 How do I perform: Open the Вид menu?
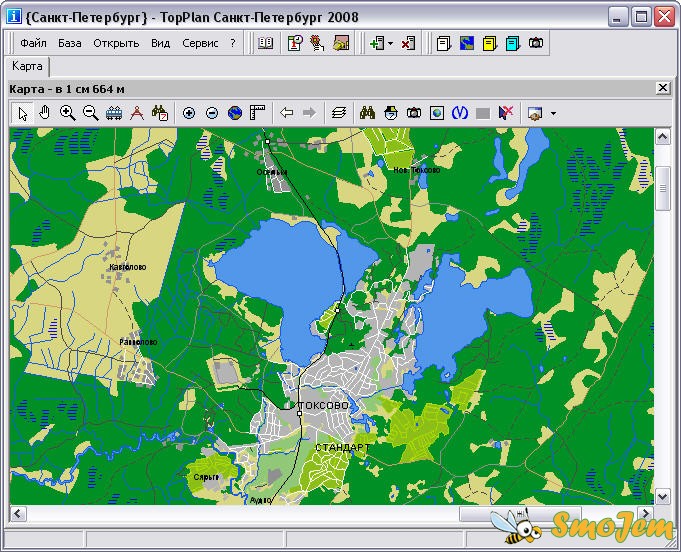(160, 43)
